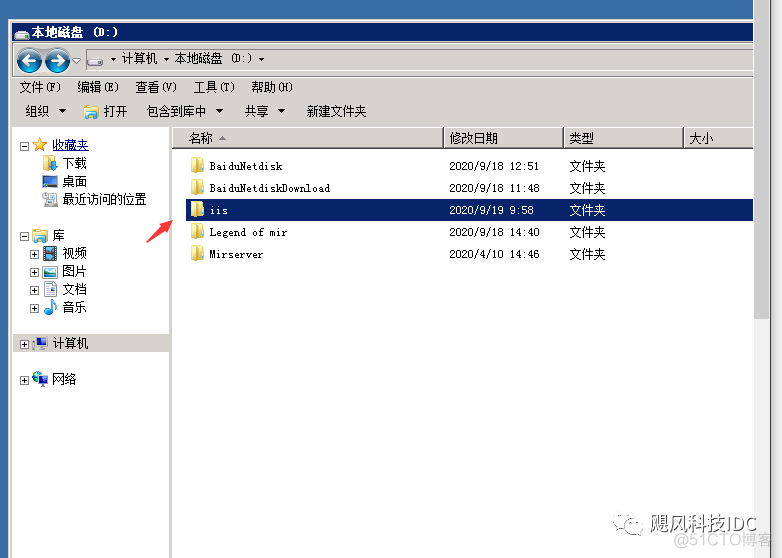Open dropdown arrow before 计算机 in address bar

113,59
